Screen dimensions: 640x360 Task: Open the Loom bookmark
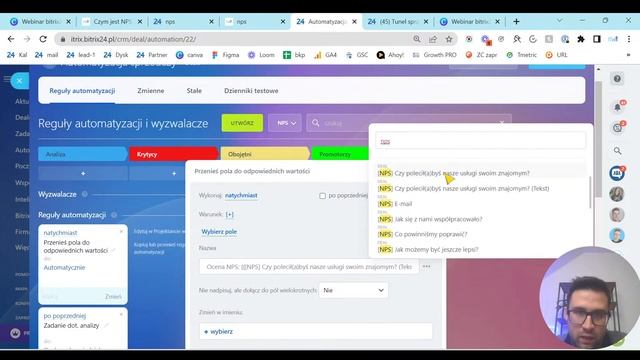pos(261,55)
